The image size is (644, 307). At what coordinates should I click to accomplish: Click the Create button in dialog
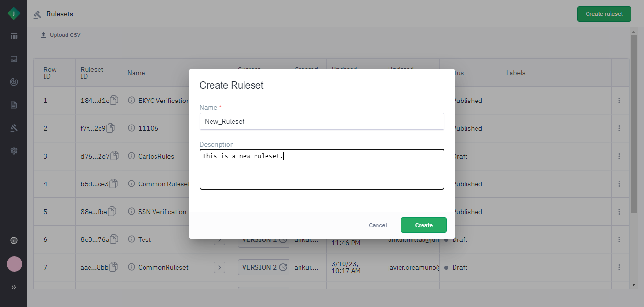point(423,225)
